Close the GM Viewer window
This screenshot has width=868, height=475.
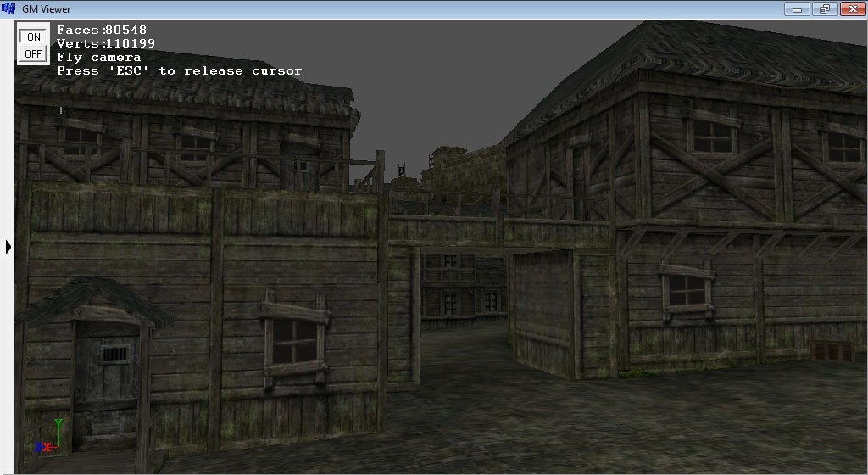click(853, 8)
